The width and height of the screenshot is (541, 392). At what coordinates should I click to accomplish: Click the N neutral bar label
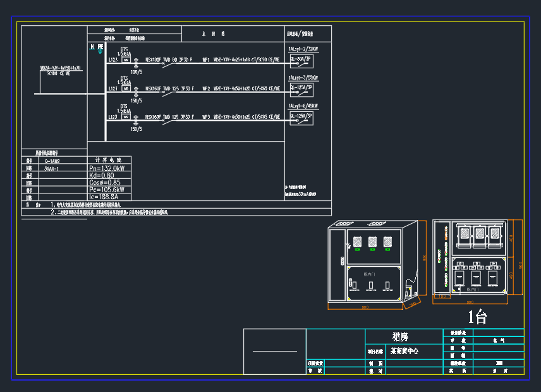pos(92,47)
